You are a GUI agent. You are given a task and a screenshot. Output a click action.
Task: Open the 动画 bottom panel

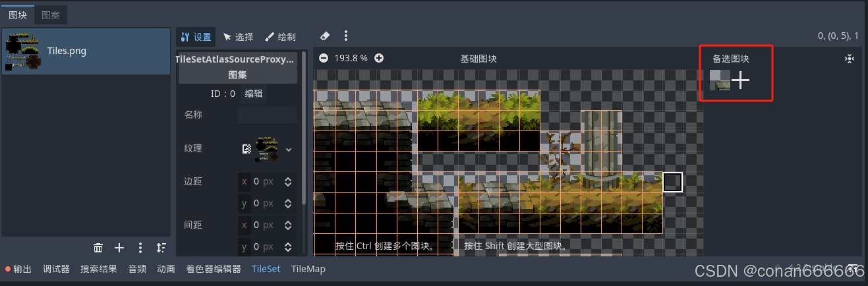(166, 269)
